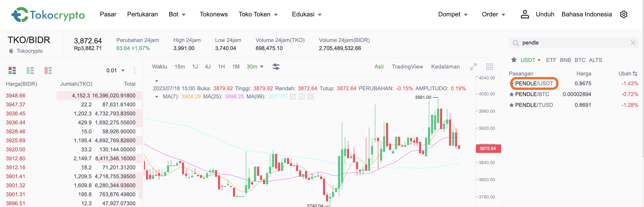Screen dimensions: 644x207
Task: Click the 3872.64 current price marker
Action: coord(488,148)
